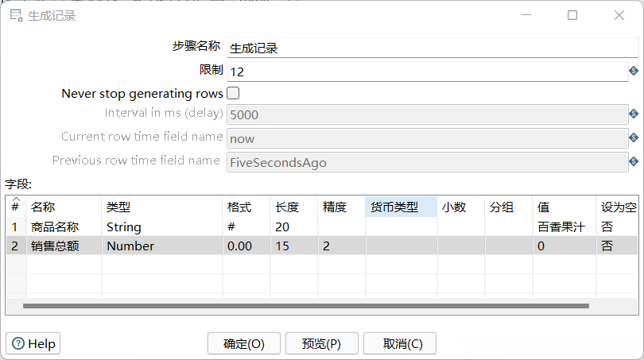Click the 格式 column header

246,207
